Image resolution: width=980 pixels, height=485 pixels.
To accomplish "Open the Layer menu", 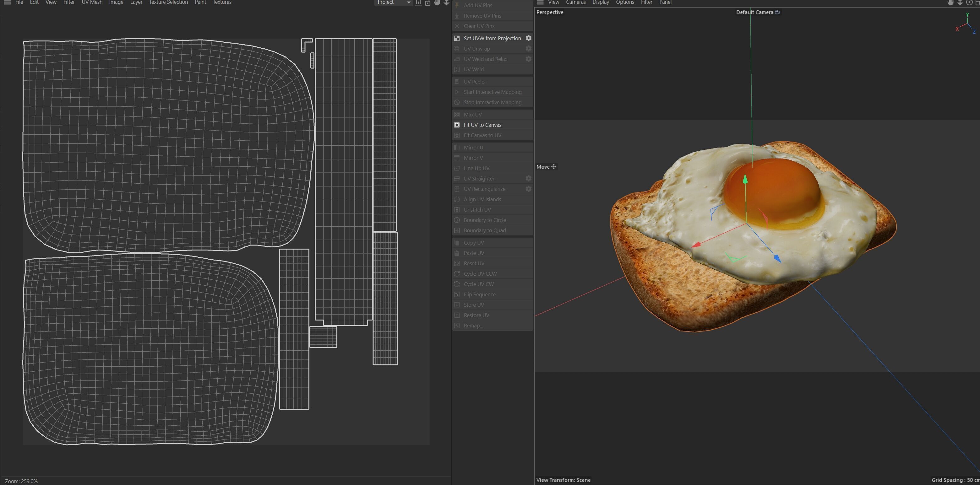I will (136, 2).
